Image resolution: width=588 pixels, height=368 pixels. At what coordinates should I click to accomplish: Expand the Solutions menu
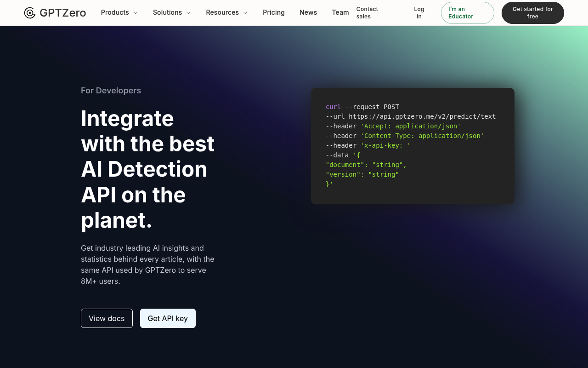[x=172, y=12]
